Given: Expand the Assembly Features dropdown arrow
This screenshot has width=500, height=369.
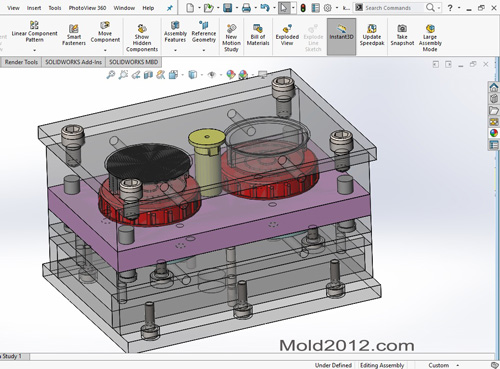Looking at the screenshot, I should (x=175, y=50).
